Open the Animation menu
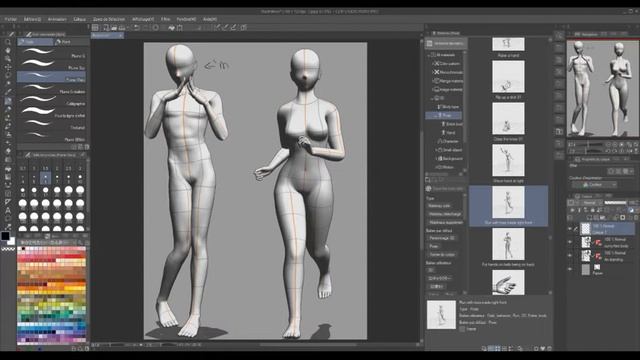Viewport: 640px width, 360px height. click(x=57, y=19)
